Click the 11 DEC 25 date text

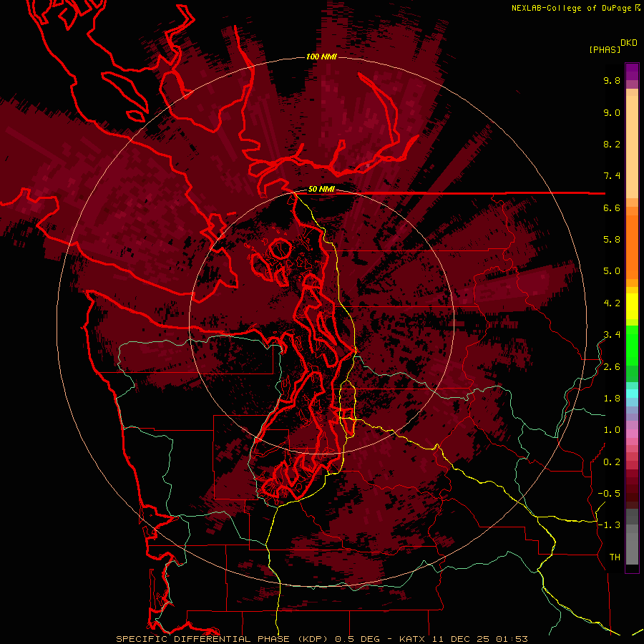[x=462, y=639]
